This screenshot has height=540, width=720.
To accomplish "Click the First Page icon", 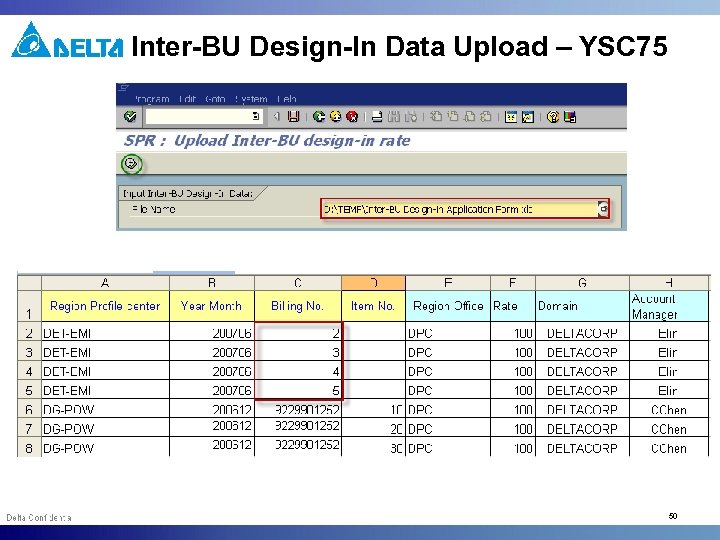I will (x=436, y=117).
